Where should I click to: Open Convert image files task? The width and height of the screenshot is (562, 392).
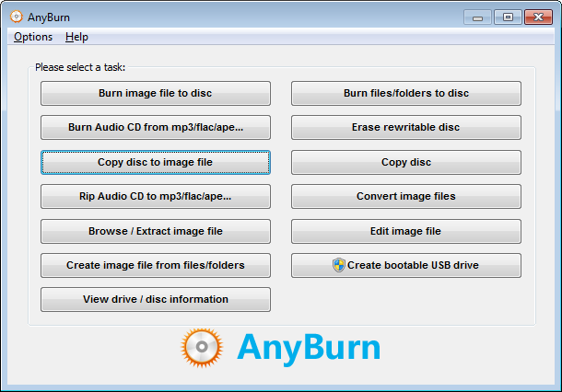pyautogui.click(x=406, y=197)
